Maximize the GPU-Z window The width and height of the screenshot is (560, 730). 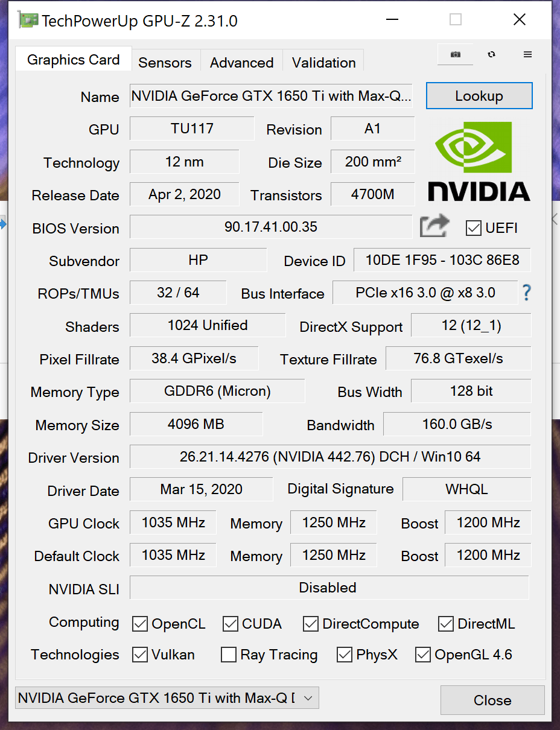tap(456, 20)
